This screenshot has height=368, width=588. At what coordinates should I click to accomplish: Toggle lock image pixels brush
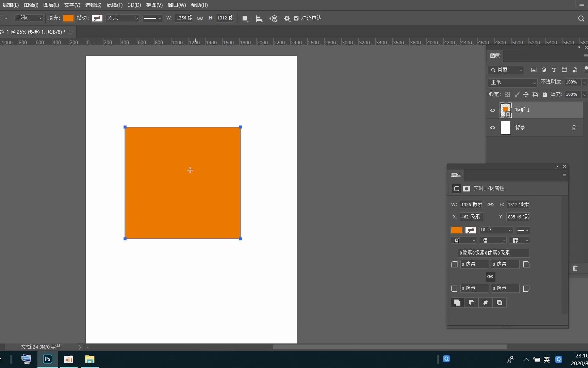[x=517, y=94]
